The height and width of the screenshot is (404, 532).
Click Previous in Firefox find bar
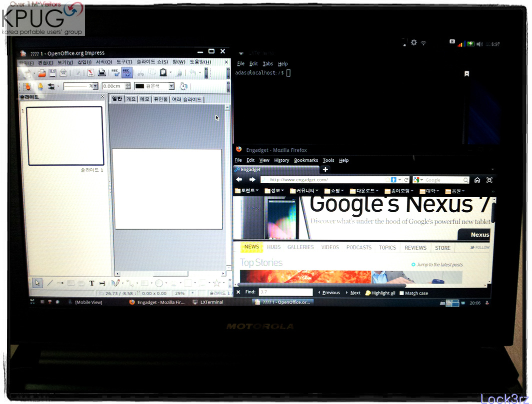click(329, 293)
